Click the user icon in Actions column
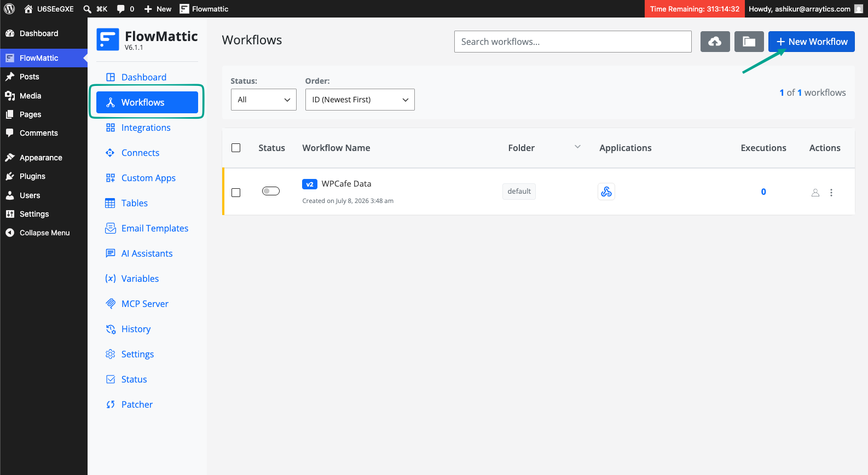This screenshot has height=475, width=868. tap(815, 193)
